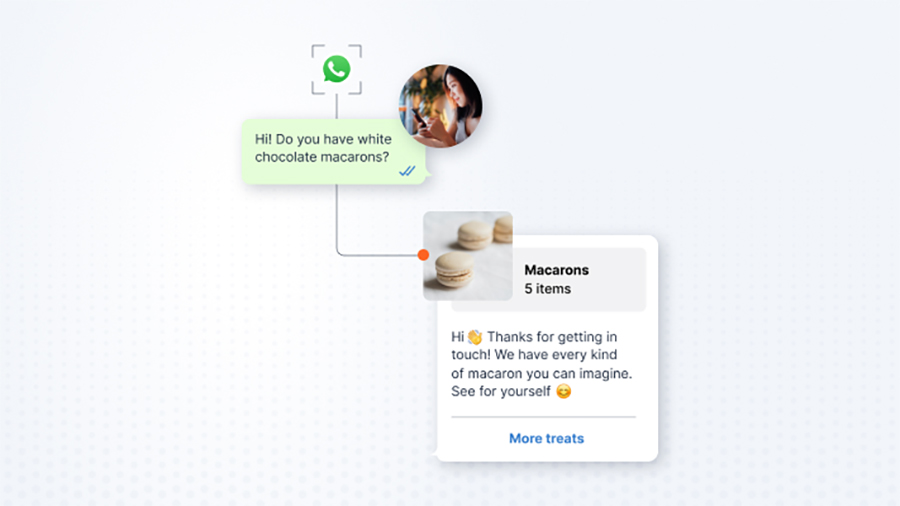Open the macarons product image
Viewport: 900px width, 506px height.
(x=468, y=256)
